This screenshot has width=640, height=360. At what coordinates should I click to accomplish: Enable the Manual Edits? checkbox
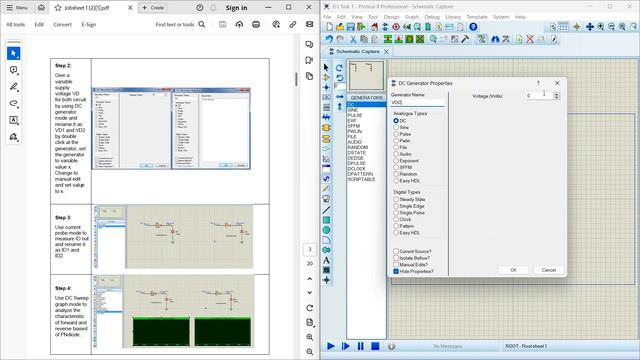(396, 264)
